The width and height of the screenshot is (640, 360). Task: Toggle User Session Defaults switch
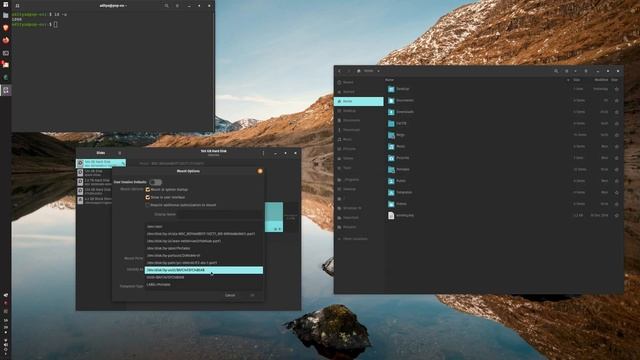point(156,182)
